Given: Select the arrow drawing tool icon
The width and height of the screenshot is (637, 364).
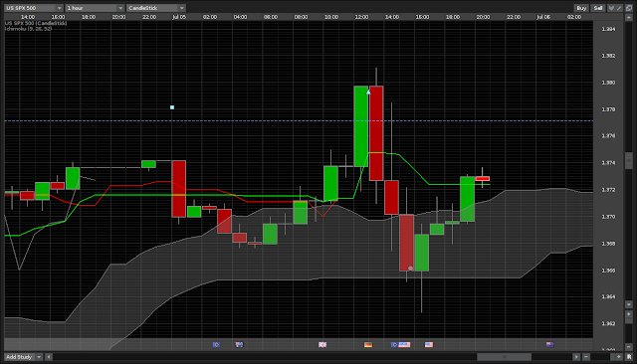Looking at the screenshot, I should [x=611, y=8].
